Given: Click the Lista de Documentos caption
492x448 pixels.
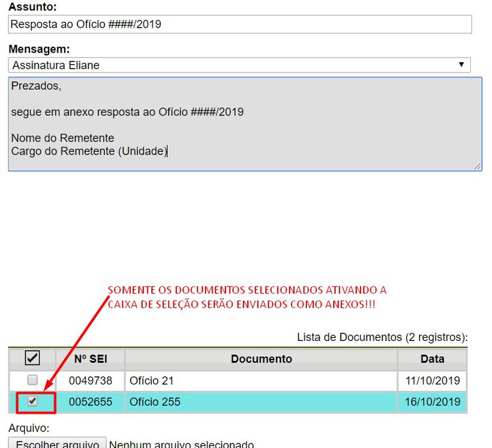Looking at the screenshot, I should 382,337.
